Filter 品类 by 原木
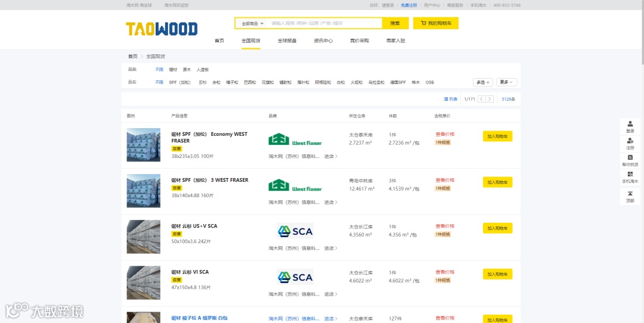 coord(187,70)
